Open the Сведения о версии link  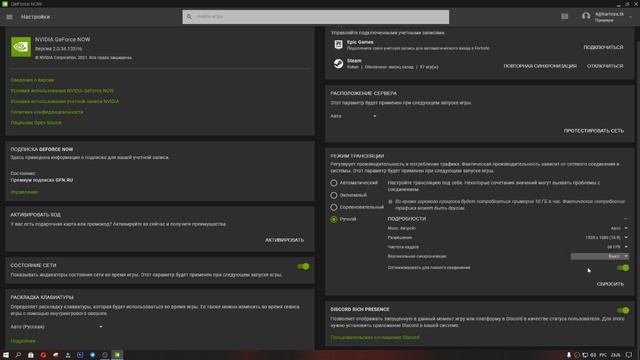[32, 80]
